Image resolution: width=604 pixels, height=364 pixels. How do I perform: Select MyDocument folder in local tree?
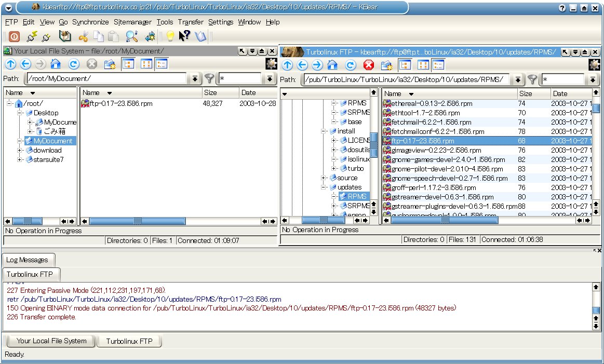[50, 141]
